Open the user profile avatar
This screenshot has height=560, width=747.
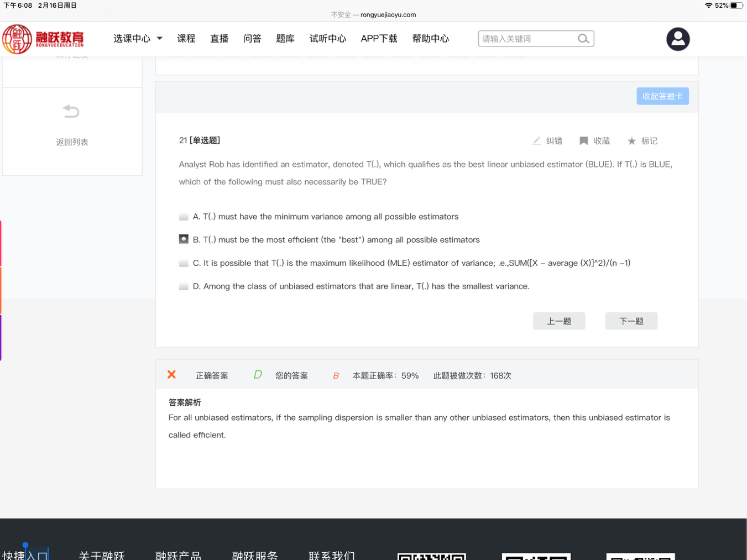tap(677, 39)
